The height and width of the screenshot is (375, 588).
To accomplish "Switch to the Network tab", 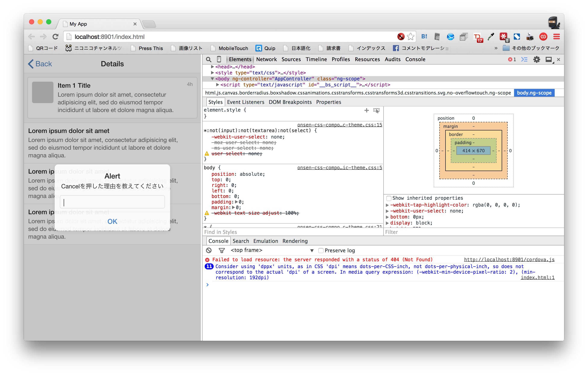I will (266, 59).
